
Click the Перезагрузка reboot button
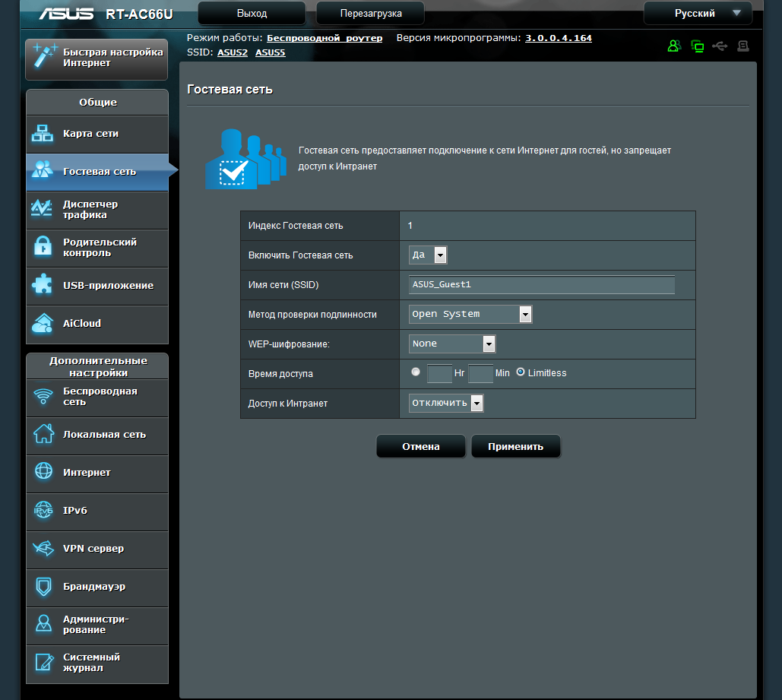[371, 14]
